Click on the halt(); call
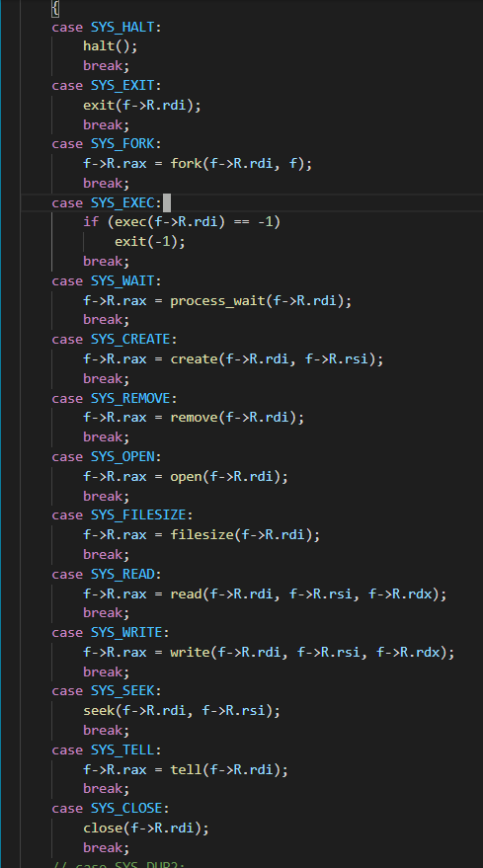This screenshot has height=868, width=483. coord(111,46)
